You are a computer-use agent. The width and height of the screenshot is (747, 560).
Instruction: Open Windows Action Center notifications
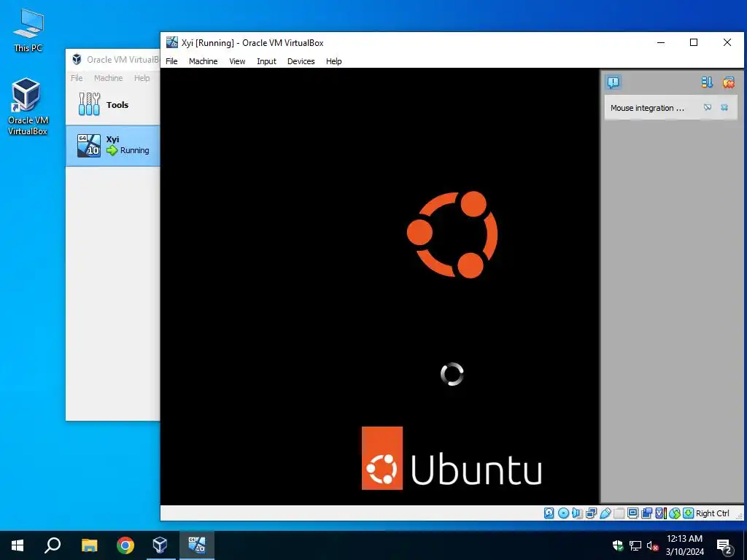tap(724, 545)
